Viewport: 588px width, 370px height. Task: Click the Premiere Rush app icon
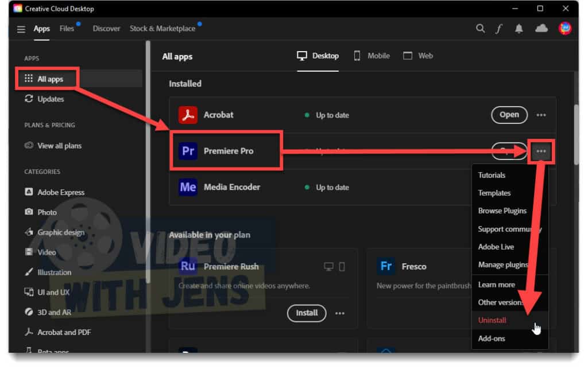188,266
